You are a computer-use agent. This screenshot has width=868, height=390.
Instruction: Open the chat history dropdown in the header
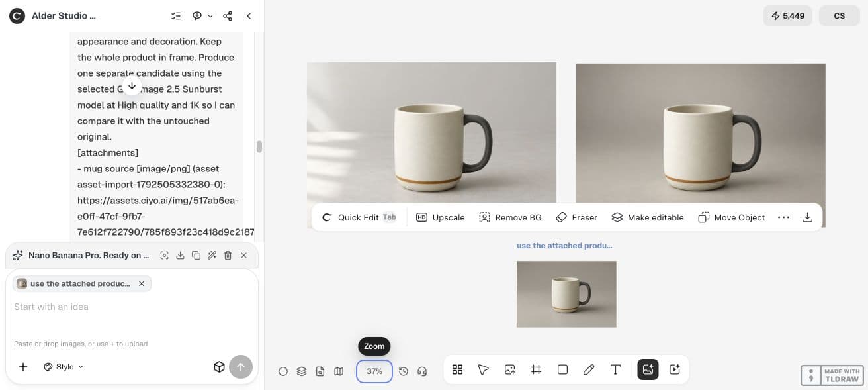pos(202,16)
